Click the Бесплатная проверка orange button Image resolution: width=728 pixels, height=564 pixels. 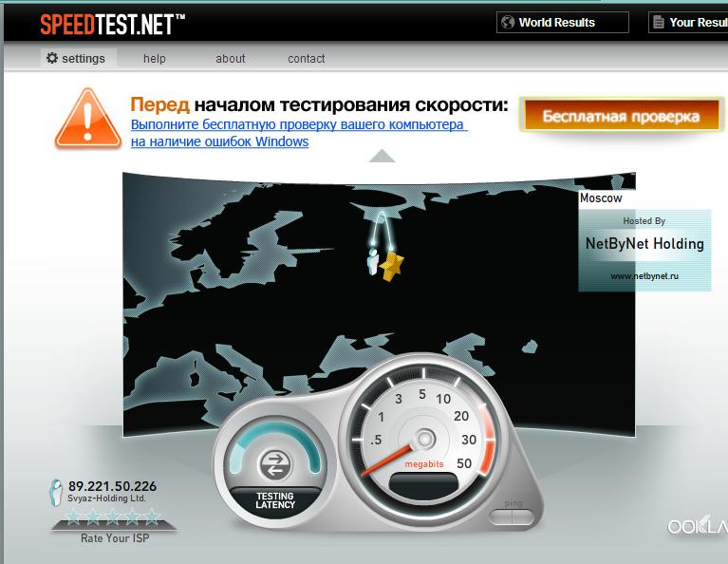[x=621, y=115]
